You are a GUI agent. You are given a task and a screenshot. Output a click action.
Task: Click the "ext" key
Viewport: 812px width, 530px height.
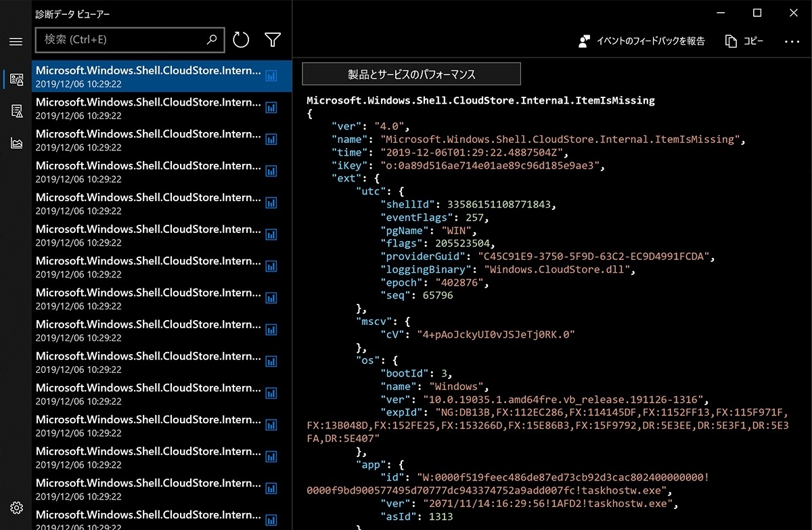pyautogui.click(x=346, y=179)
